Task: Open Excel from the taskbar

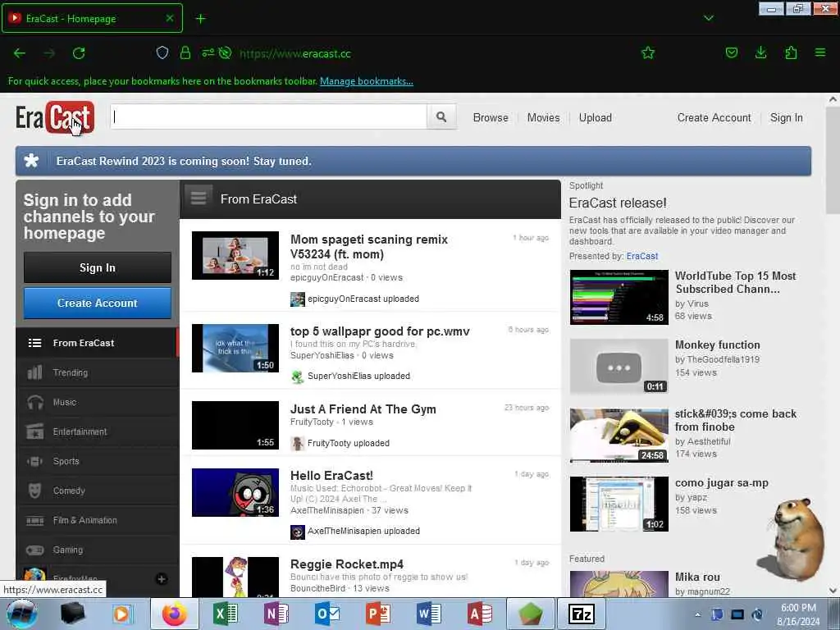Action: [x=225, y=614]
